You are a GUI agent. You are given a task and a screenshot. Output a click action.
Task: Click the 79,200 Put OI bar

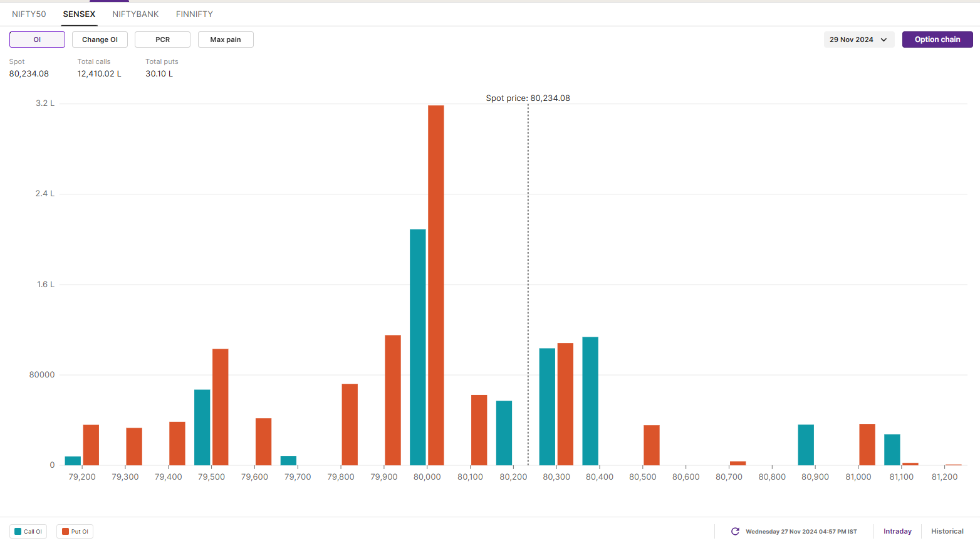coord(91,445)
